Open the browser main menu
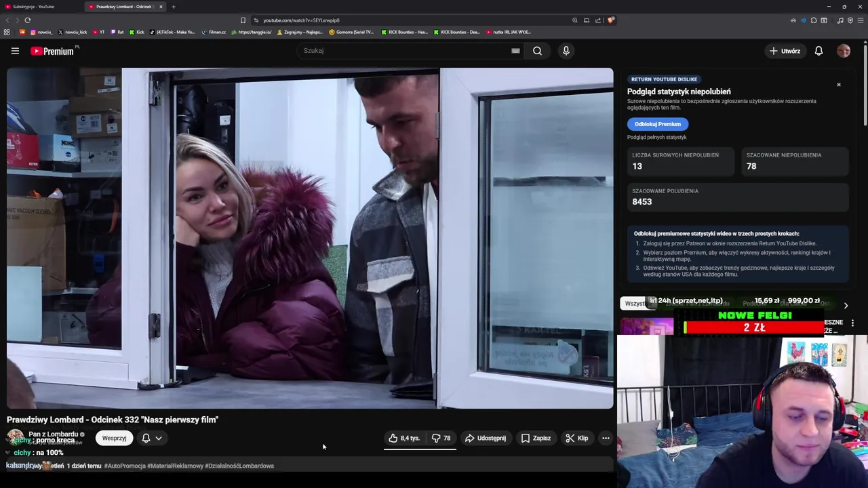 (x=861, y=20)
